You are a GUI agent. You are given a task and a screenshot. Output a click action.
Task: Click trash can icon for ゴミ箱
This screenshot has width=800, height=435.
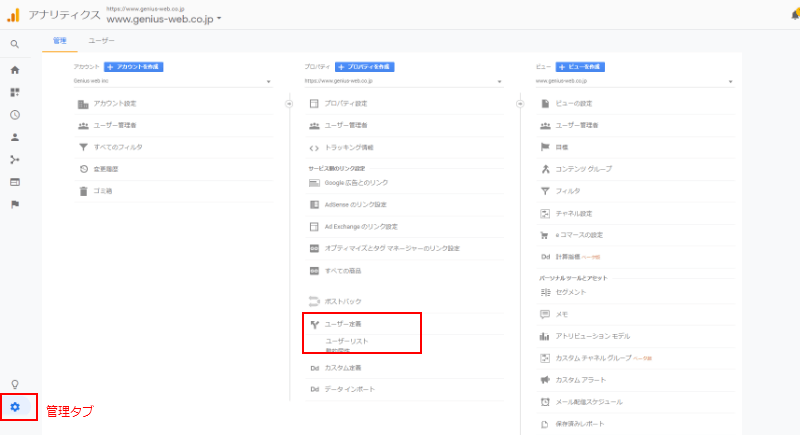(83, 191)
